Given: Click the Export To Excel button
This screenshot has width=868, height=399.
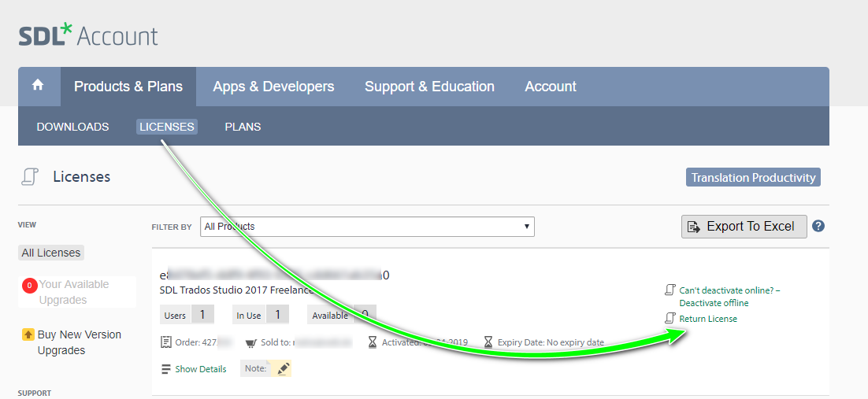Looking at the screenshot, I should click(x=744, y=227).
